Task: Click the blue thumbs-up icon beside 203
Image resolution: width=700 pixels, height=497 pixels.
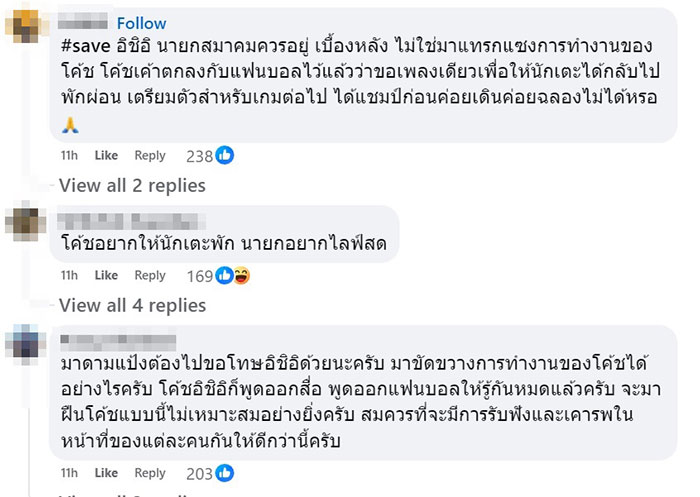Action: pyautogui.click(x=225, y=473)
